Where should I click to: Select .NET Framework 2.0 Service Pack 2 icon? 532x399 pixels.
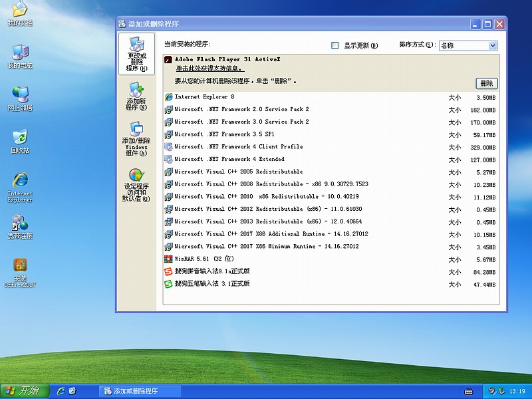coord(168,110)
